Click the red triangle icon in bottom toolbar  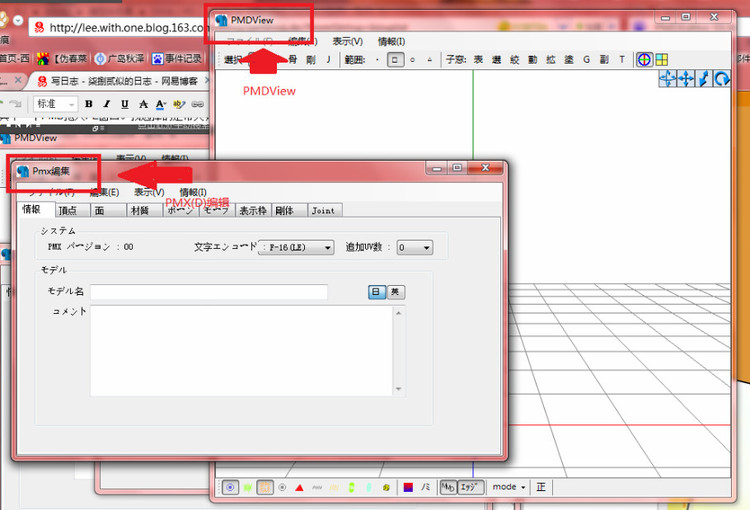click(x=299, y=488)
